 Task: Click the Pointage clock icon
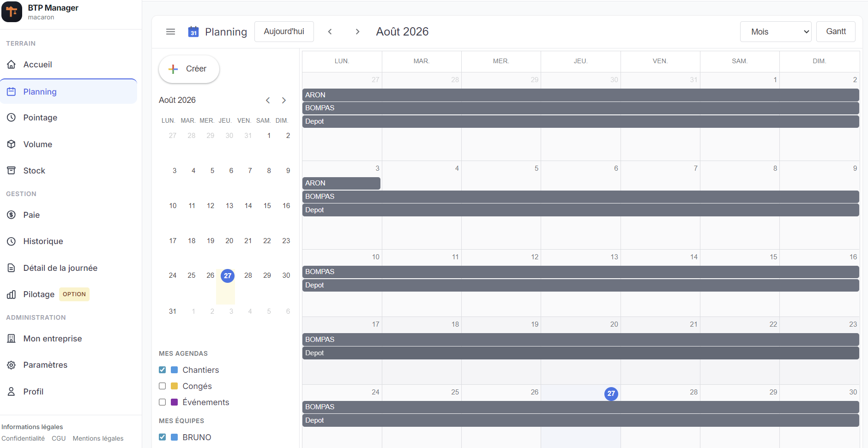click(x=12, y=118)
